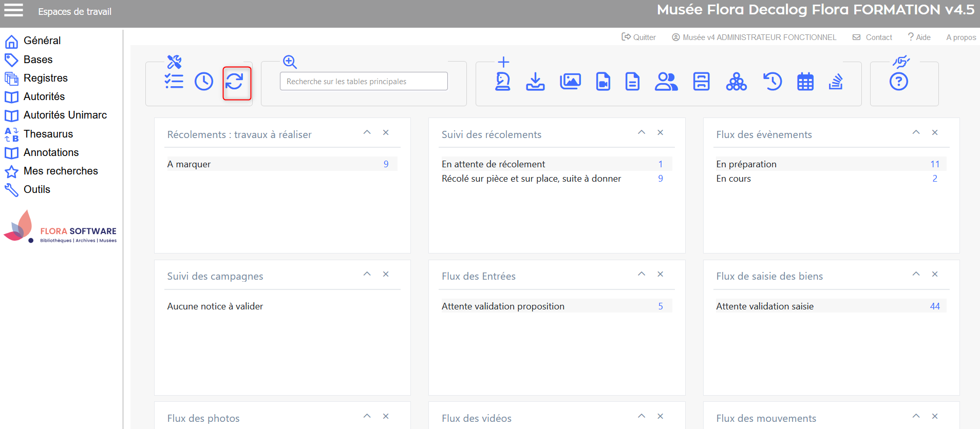Collapse the Suivi des récolements panel
Image resolution: width=980 pixels, height=429 pixels.
642,132
